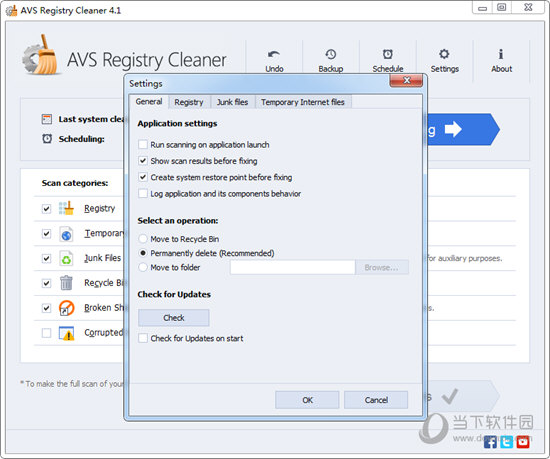The image size is (550, 459).
Task: Uncheck the Broken Shortcuts scan category
Action: coord(46,308)
